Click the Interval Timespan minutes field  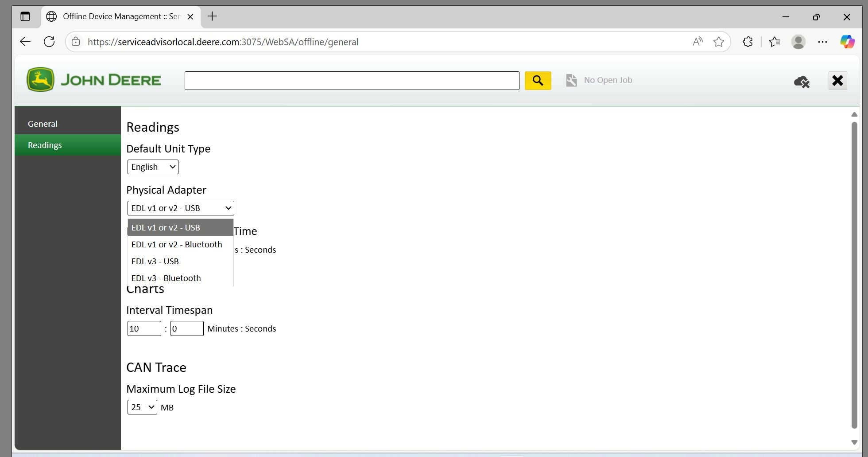[x=144, y=328]
